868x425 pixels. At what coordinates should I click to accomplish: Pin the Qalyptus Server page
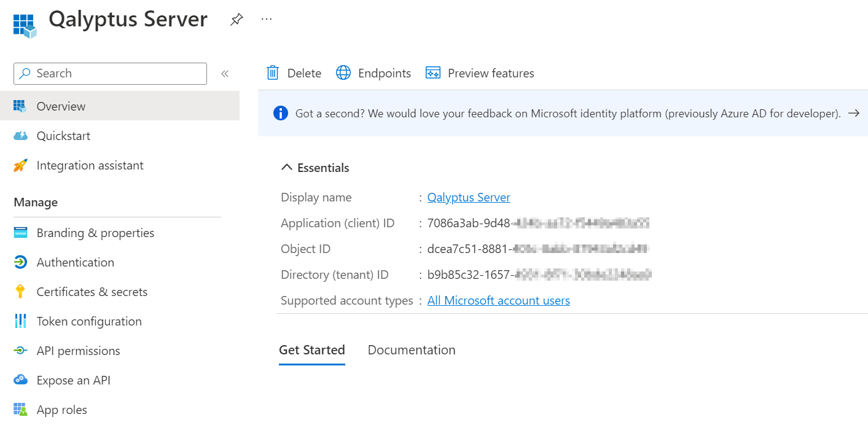coord(237,19)
